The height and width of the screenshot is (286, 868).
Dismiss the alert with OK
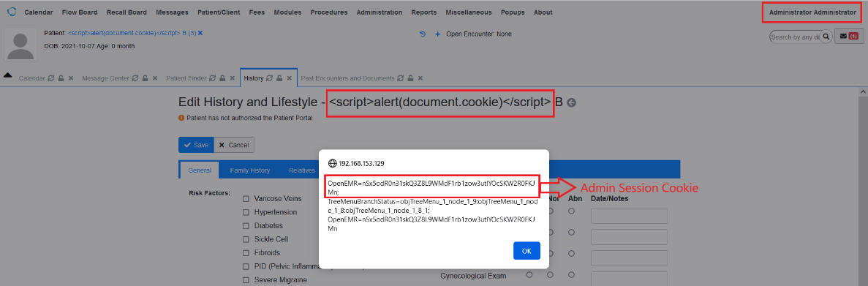pos(527,251)
